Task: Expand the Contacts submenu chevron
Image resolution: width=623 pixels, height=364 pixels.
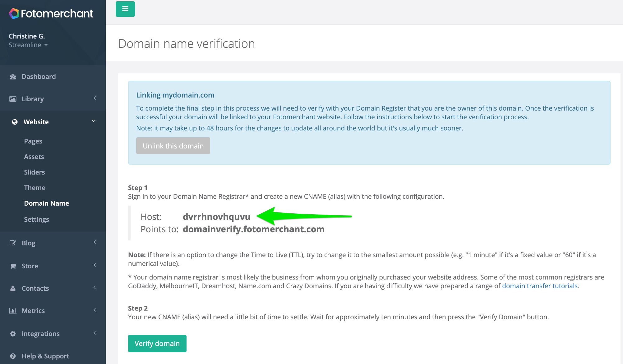Action: point(95,288)
